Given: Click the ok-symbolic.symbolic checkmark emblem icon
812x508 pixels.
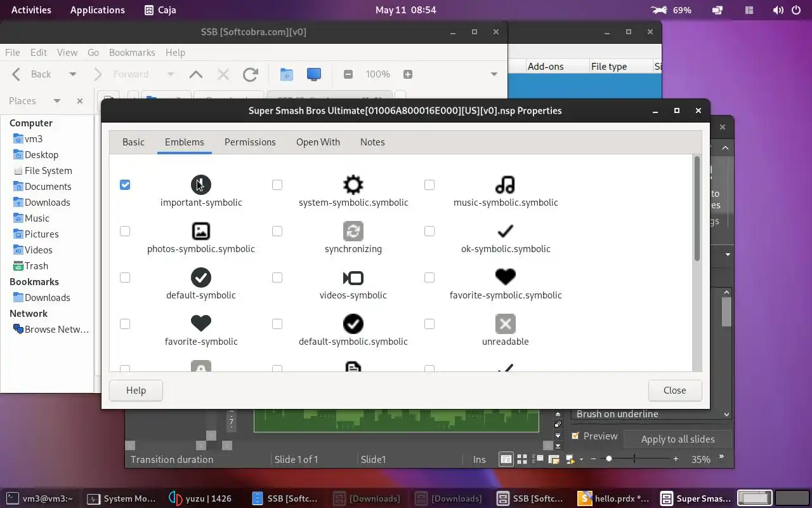Looking at the screenshot, I should point(506,231).
